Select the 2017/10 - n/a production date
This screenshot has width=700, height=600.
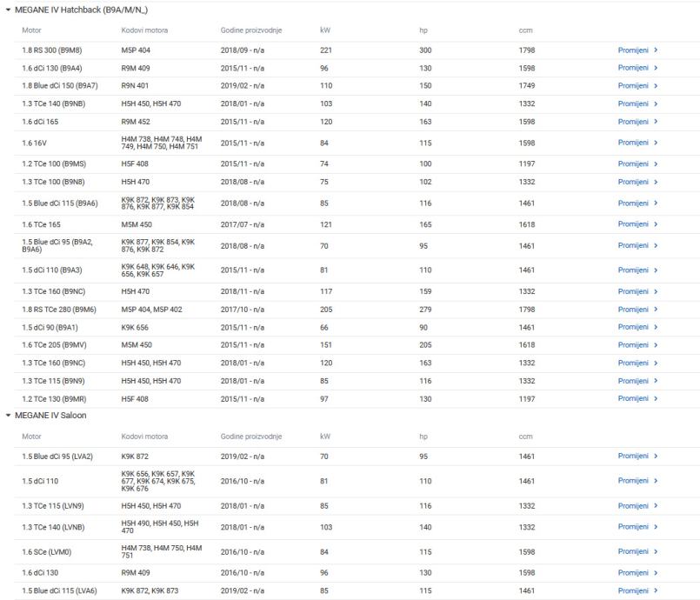click(243, 310)
